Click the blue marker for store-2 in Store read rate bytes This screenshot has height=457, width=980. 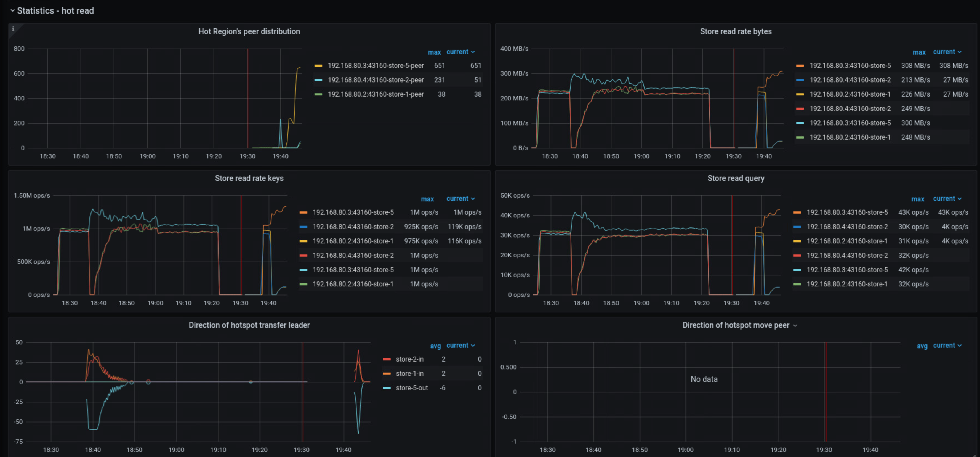coord(800,80)
